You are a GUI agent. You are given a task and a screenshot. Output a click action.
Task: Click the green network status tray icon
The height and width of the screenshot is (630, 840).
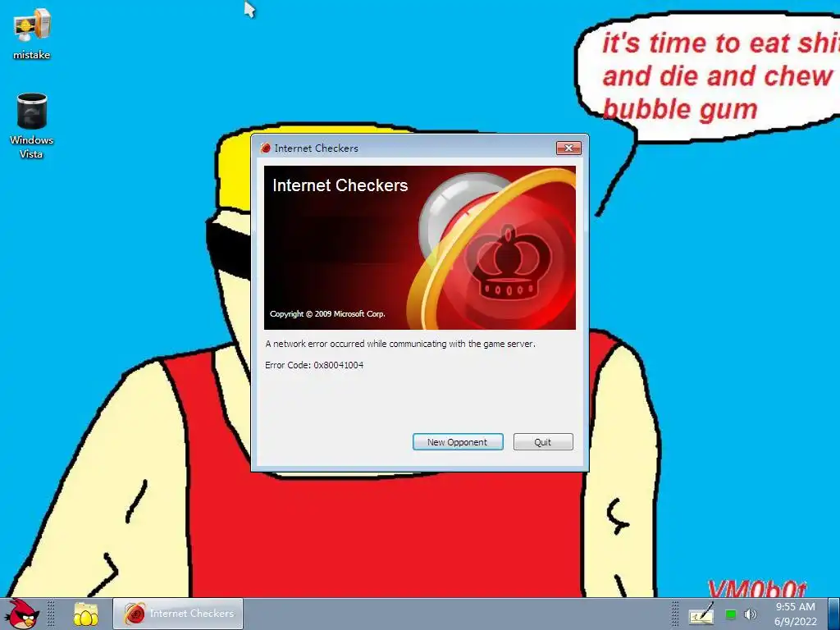(730, 614)
